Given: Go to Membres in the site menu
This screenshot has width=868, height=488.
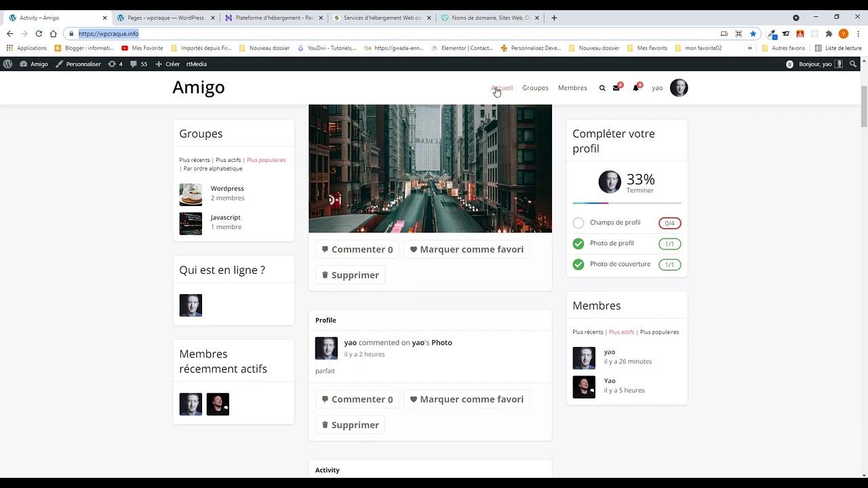Looking at the screenshot, I should (x=572, y=88).
